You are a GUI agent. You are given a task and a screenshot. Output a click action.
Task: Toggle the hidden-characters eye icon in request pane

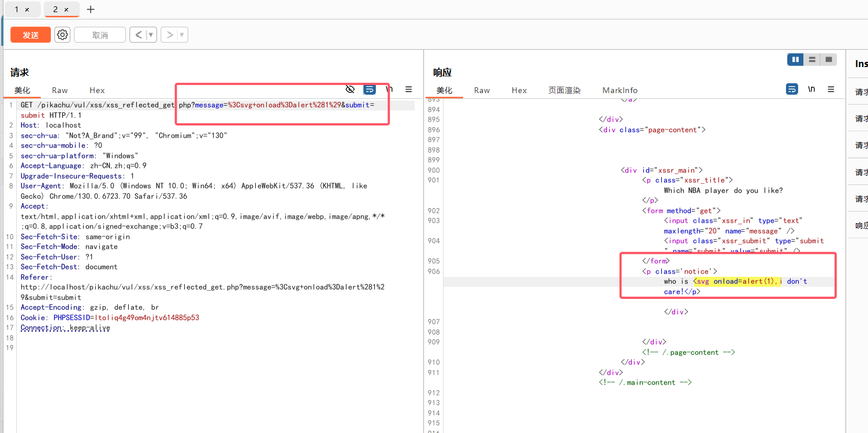point(350,89)
